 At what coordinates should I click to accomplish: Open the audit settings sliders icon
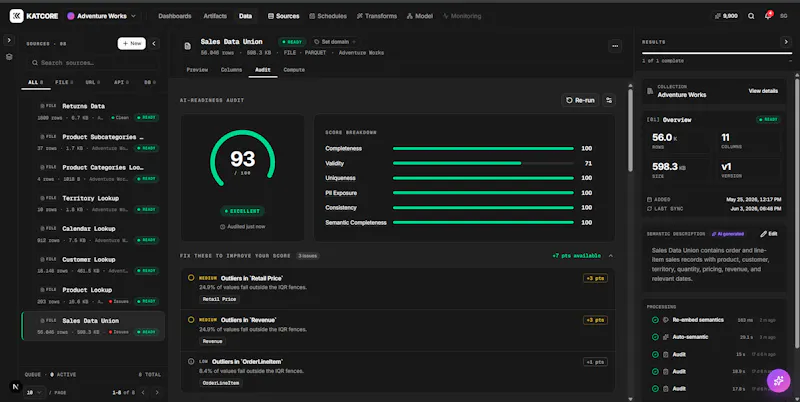609,100
